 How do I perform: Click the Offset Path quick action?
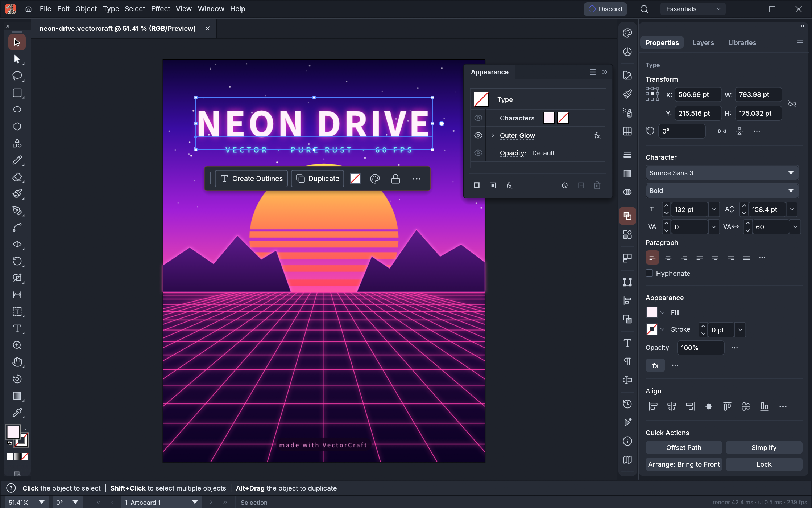684,447
